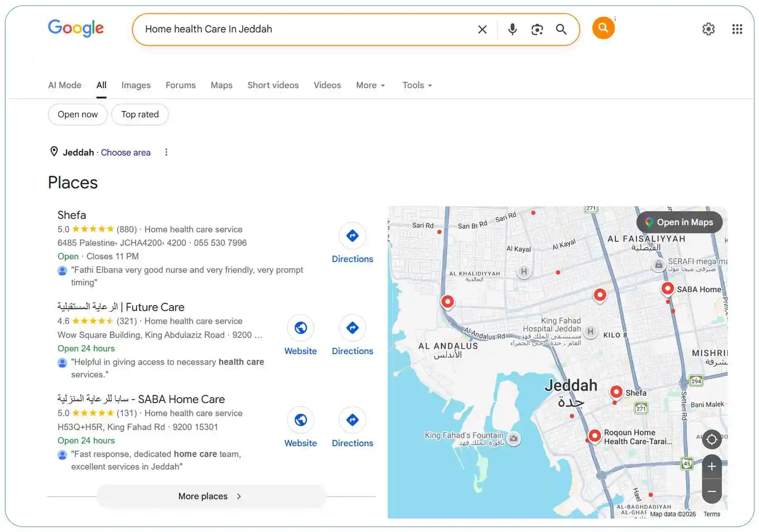The width and height of the screenshot is (759, 532).
Task: Select the All results tab
Action: (101, 85)
